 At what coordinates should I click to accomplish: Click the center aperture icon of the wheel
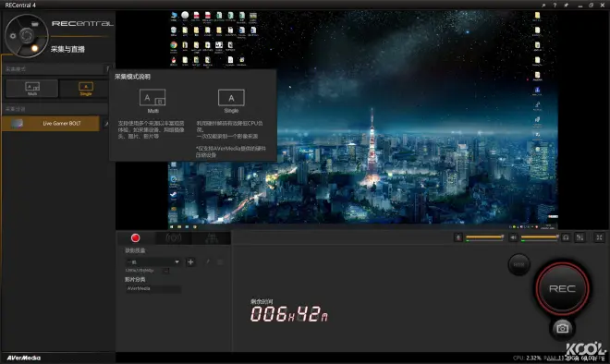point(27,36)
